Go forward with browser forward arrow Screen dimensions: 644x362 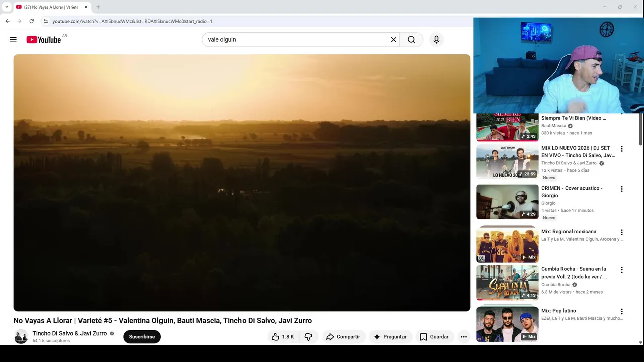(x=19, y=21)
